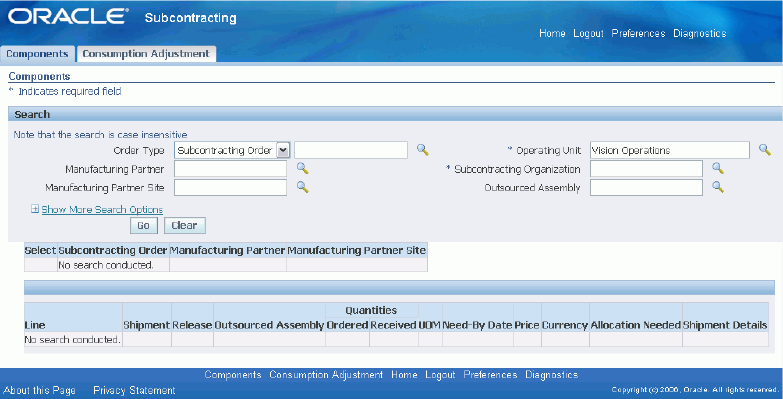The image size is (783, 399).
Task: Open the About this Page link
Action: coord(39,390)
